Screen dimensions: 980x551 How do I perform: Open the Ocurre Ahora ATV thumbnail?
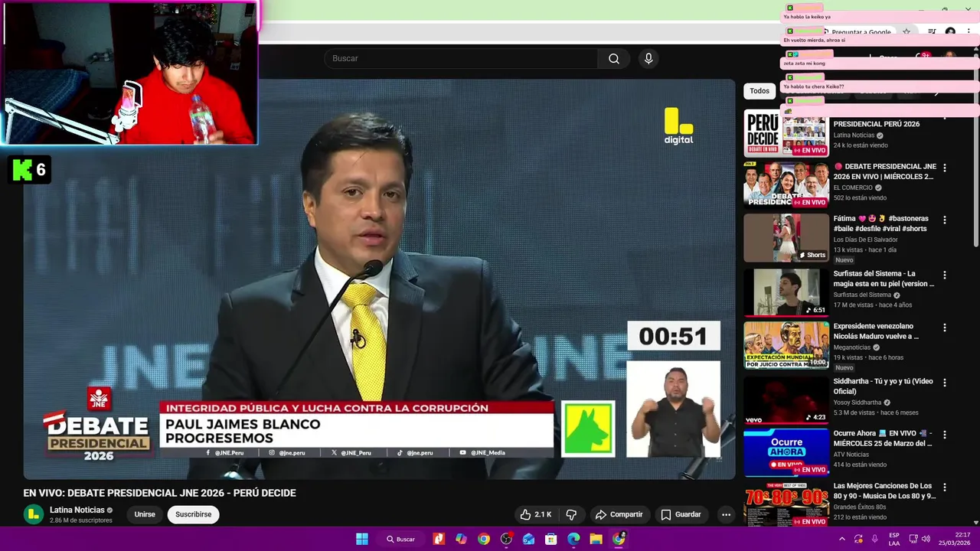point(786,452)
